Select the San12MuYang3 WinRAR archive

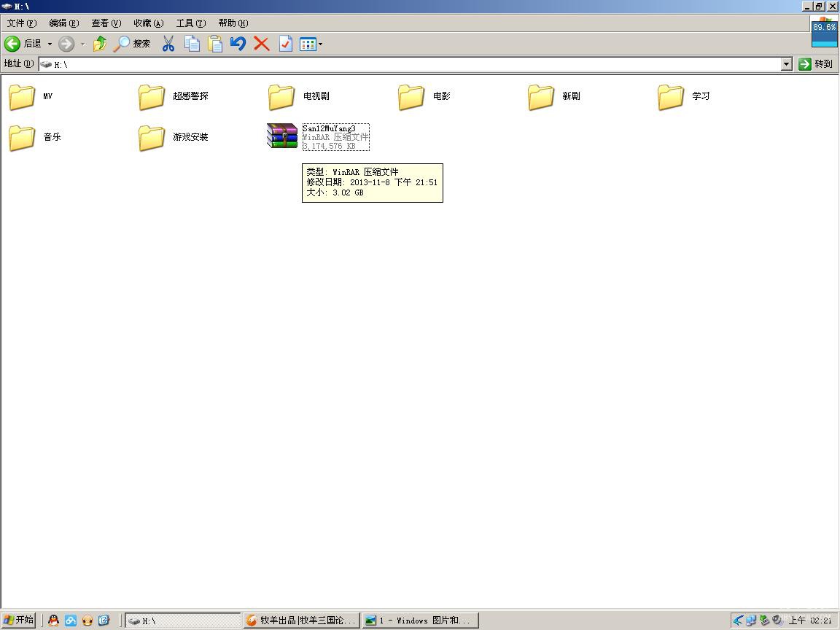pos(282,136)
